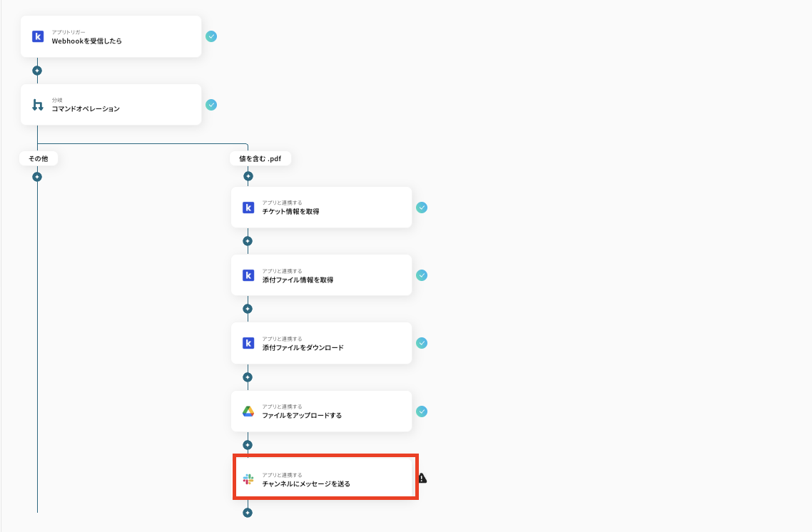Click the checkmark beside チケット情報を取得
Screen dimensions: 812x532
(x=422, y=208)
